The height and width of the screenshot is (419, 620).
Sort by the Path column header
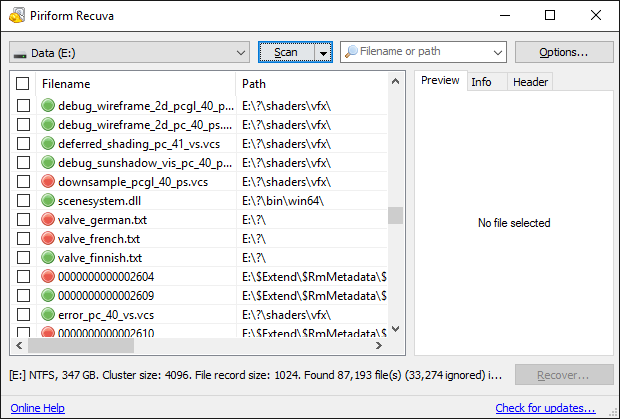[x=312, y=84]
